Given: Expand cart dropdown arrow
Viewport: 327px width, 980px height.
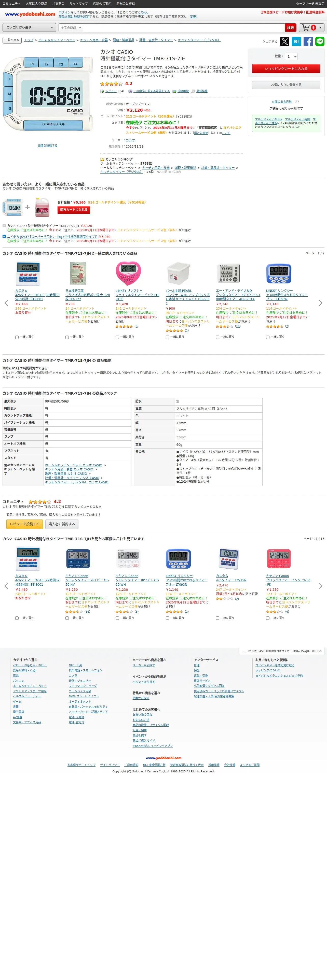Looking at the screenshot, I should point(320,28).
